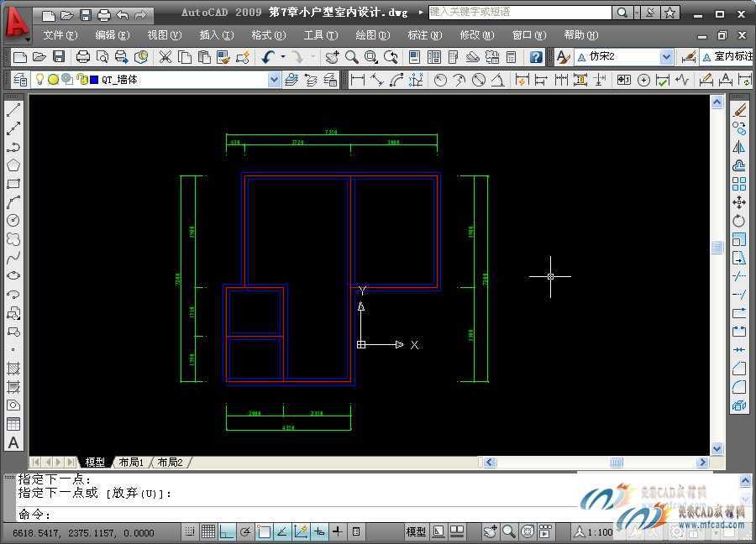Select the Rectangle draw tool

point(13,184)
